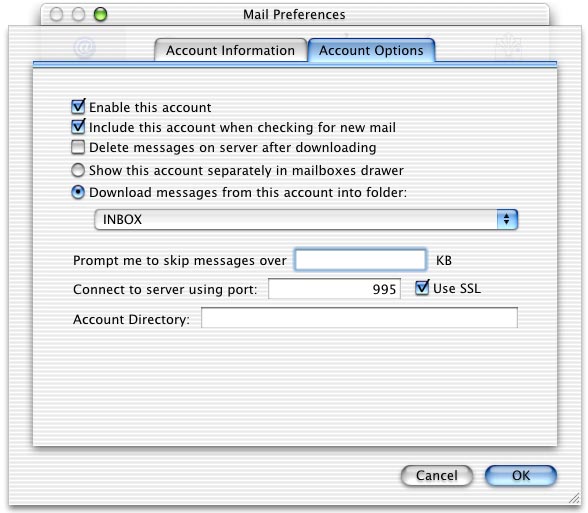Image resolution: width=588 pixels, height=513 pixels.
Task: Select Show this account separately radio button
Action: tap(78, 170)
